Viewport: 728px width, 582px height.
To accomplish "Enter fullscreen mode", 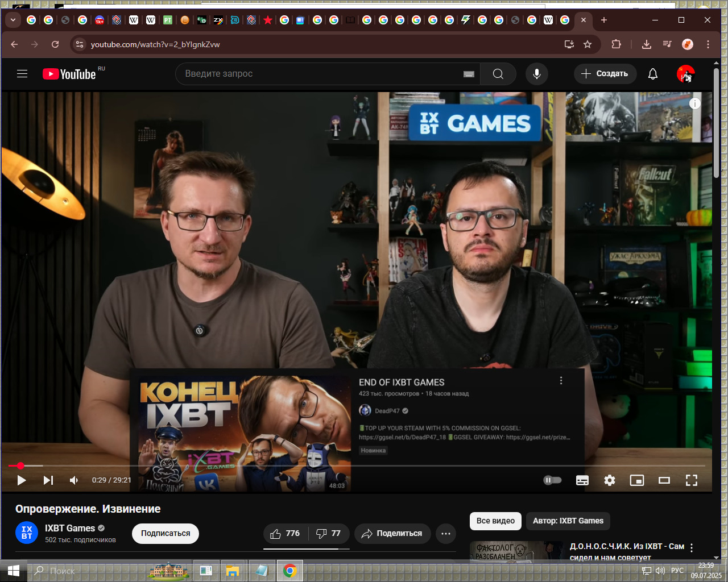I will pyautogui.click(x=692, y=480).
